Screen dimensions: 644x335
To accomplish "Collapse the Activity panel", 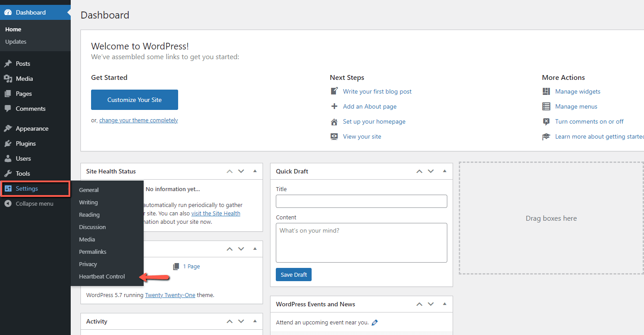I will [255, 321].
